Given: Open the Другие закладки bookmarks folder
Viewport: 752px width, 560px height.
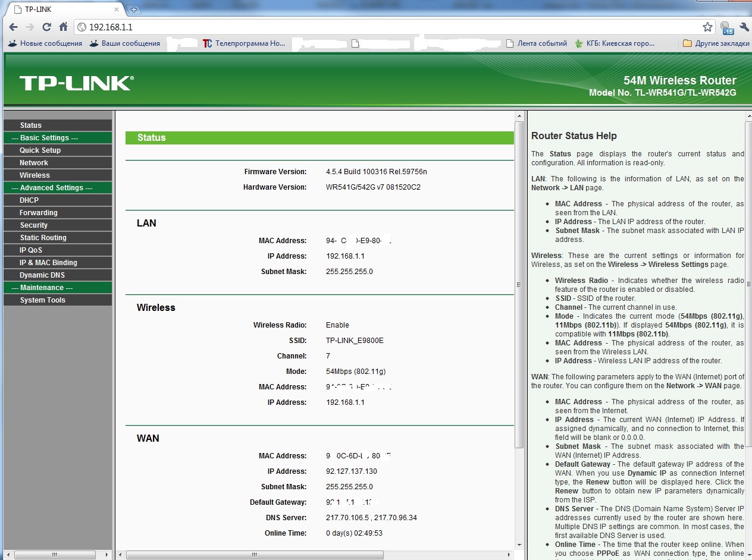Looking at the screenshot, I should point(716,43).
